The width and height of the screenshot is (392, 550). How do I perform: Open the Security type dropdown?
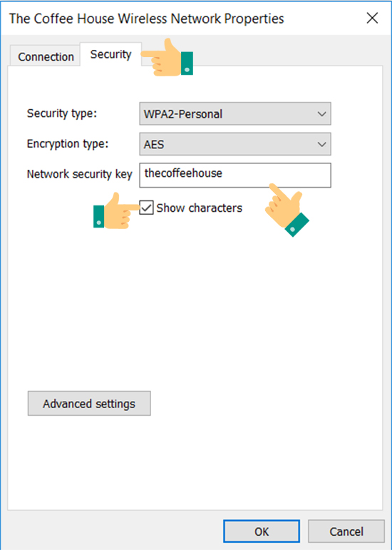coord(235,113)
